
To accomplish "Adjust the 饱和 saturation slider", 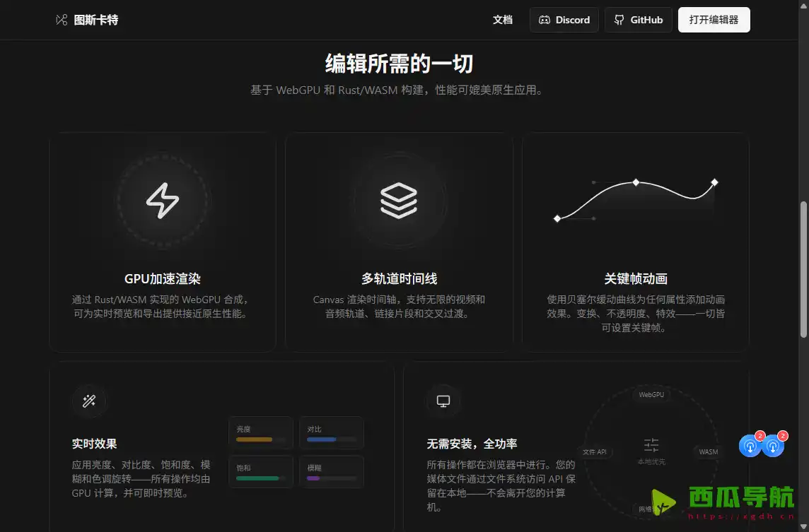I will tap(260, 478).
